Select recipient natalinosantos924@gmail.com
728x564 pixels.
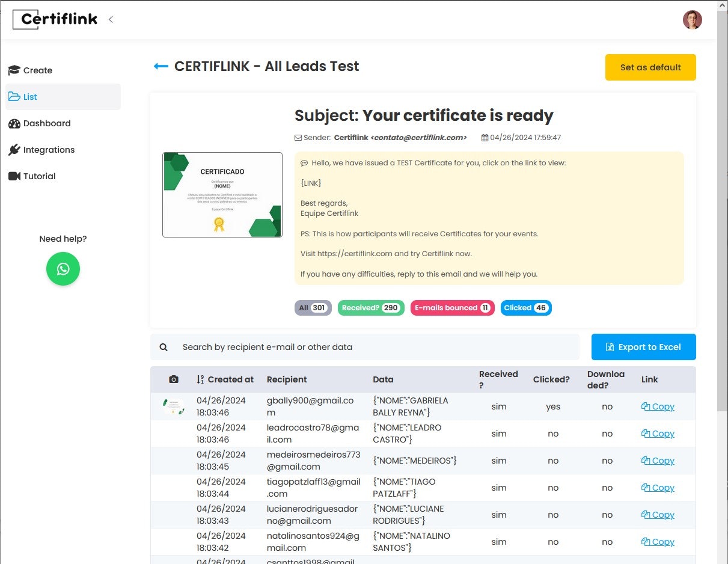click(x=313, y=542)
